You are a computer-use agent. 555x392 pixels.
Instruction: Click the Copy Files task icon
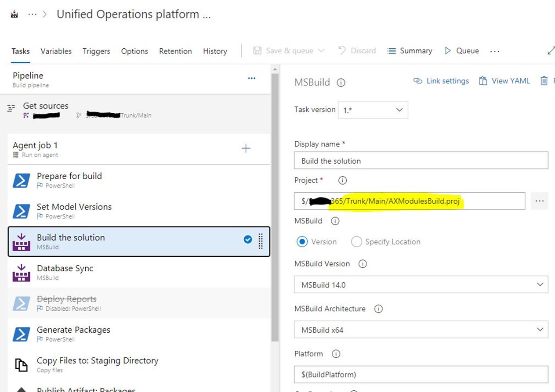[21, 365]
